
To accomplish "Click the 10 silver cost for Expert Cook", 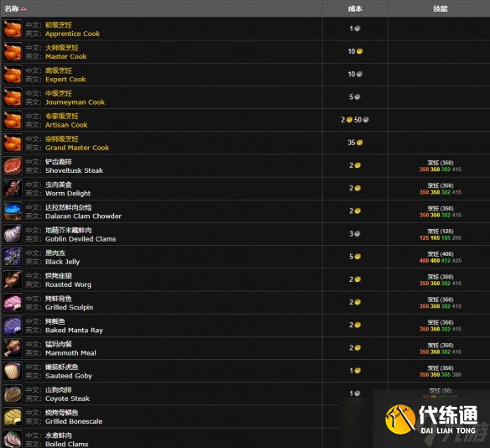I will (x=355, y=74).
